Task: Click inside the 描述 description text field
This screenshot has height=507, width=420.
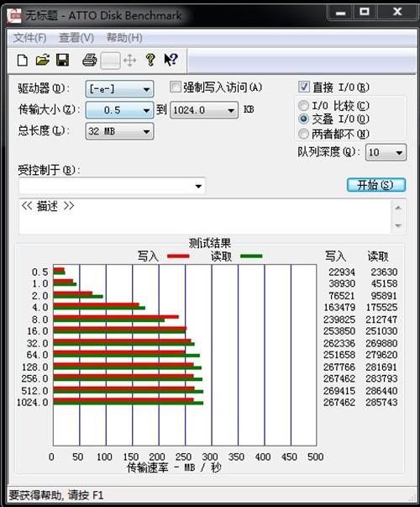Action: point(205,216)
